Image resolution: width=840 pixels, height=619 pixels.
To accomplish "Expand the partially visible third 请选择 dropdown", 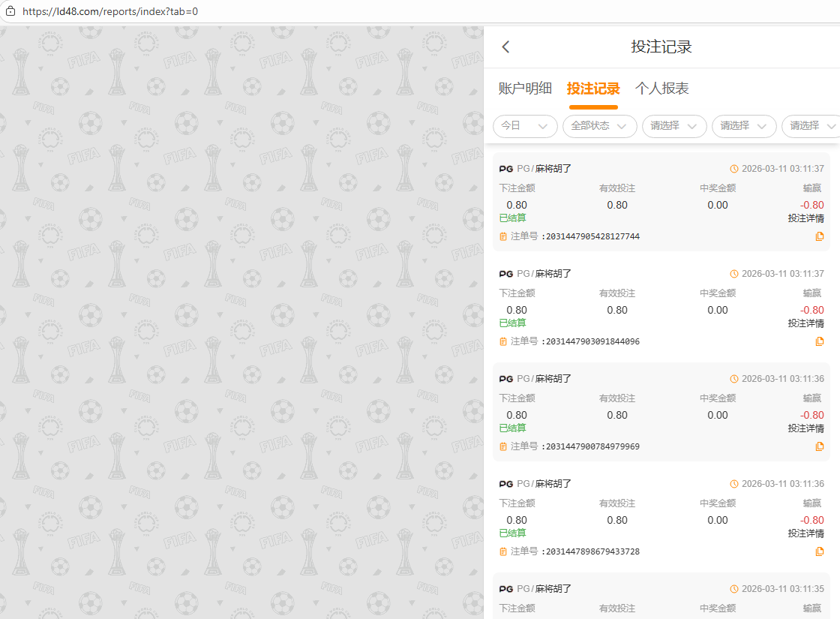I will (811, 126).
